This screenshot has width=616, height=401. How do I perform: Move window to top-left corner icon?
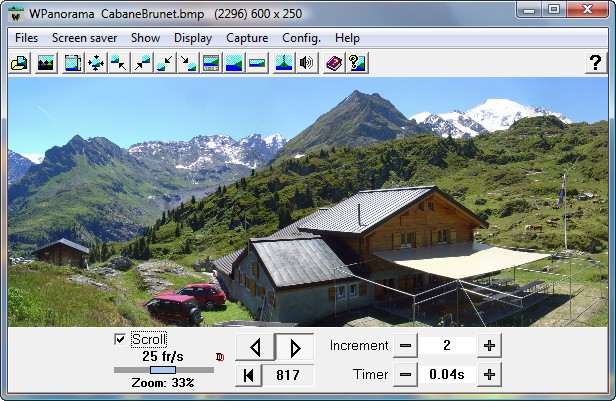(x=119, y=63)
